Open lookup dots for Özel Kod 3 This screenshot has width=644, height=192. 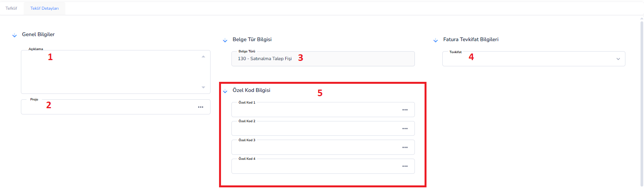(x=405, y=147)
